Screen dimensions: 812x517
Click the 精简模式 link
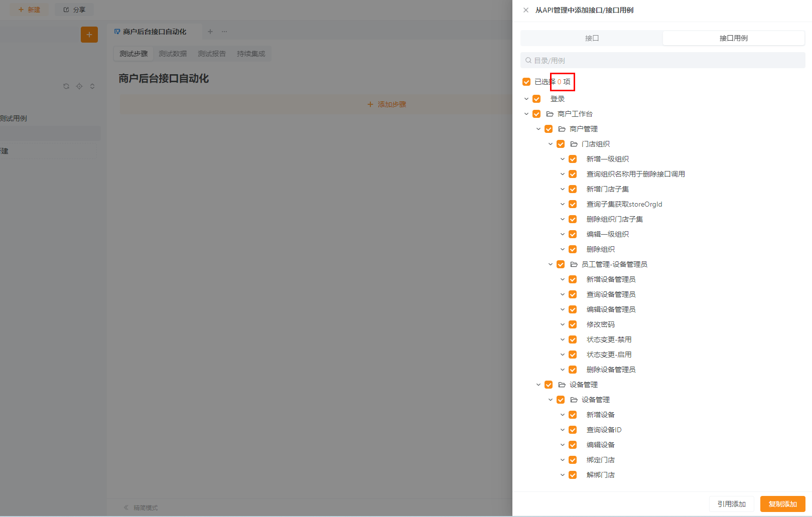(x=146, y=507)
